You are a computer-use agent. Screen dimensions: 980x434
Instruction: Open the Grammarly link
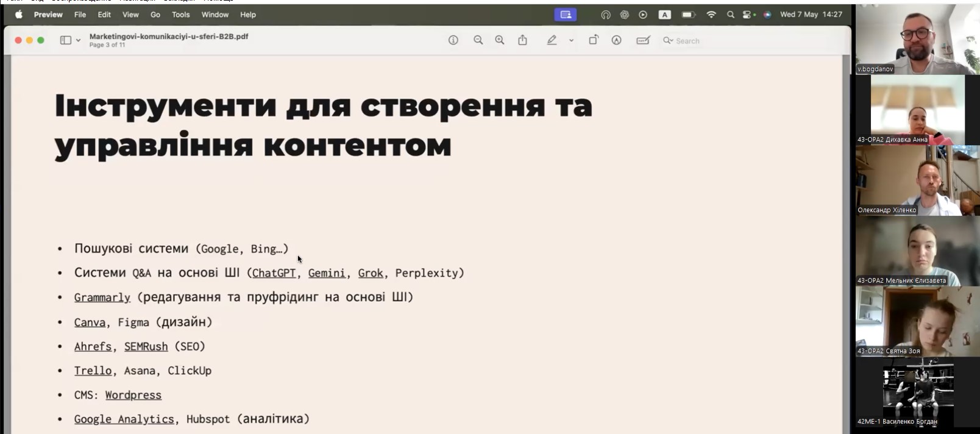pos(102,297)
